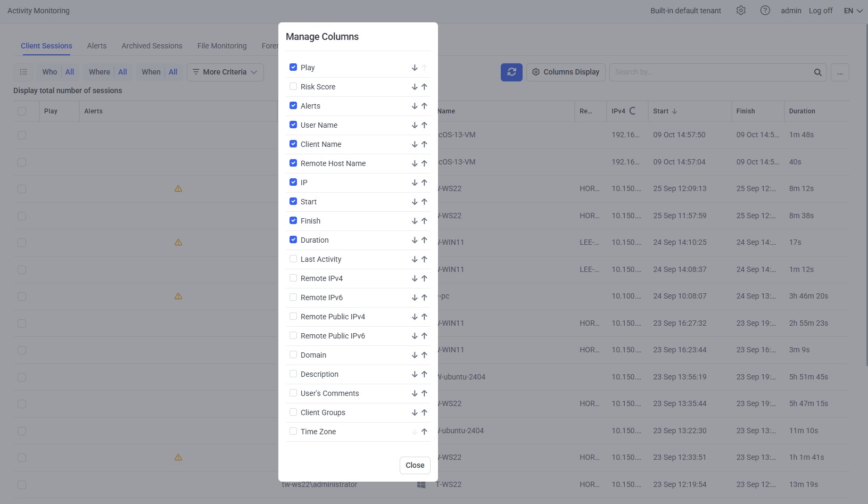Check the Last Activity column checkbox

293,259
